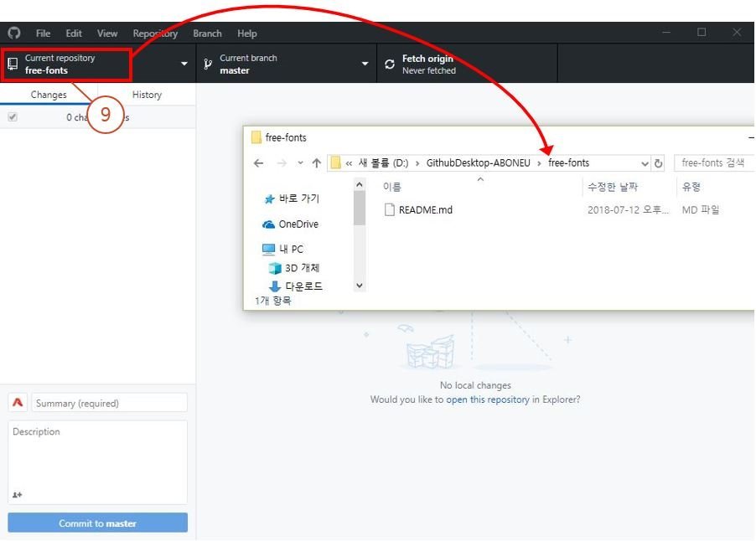This screenshot has height=541, width=756.
Task: Click Explorer forward arrow
Action: point(282,163)
